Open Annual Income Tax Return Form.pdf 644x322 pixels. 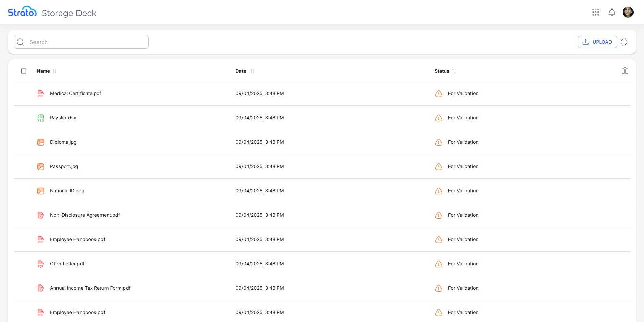click(x=90, y=288)
